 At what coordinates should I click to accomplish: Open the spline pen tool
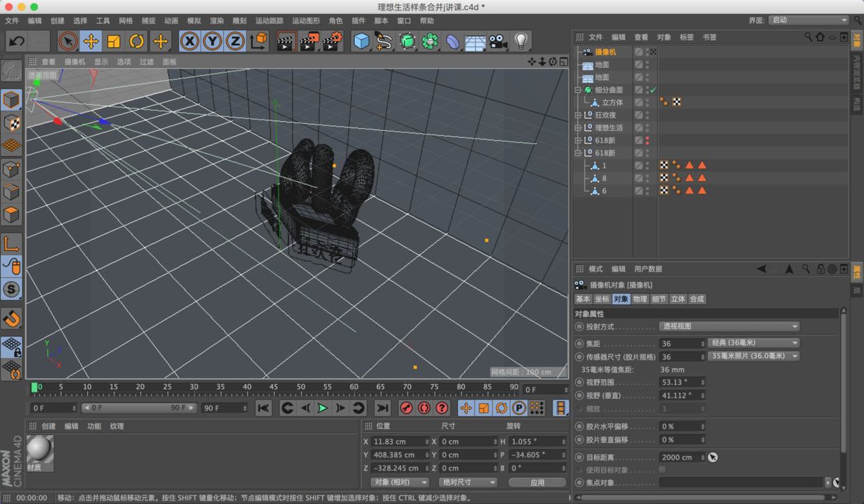(384, 41)
